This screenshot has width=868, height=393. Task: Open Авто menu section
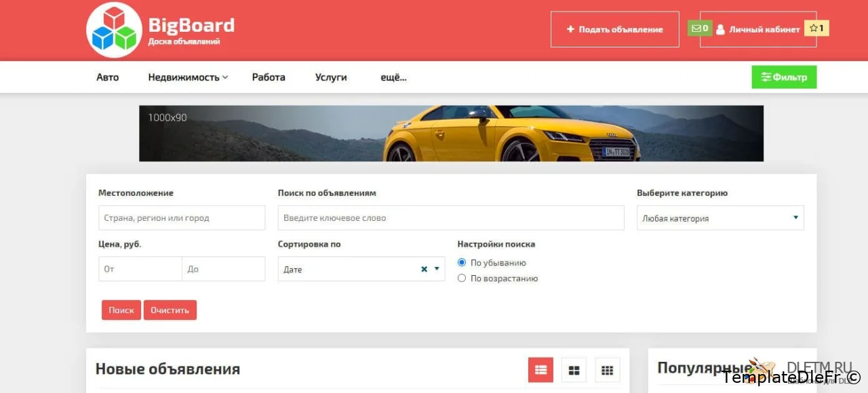(107, 77)
